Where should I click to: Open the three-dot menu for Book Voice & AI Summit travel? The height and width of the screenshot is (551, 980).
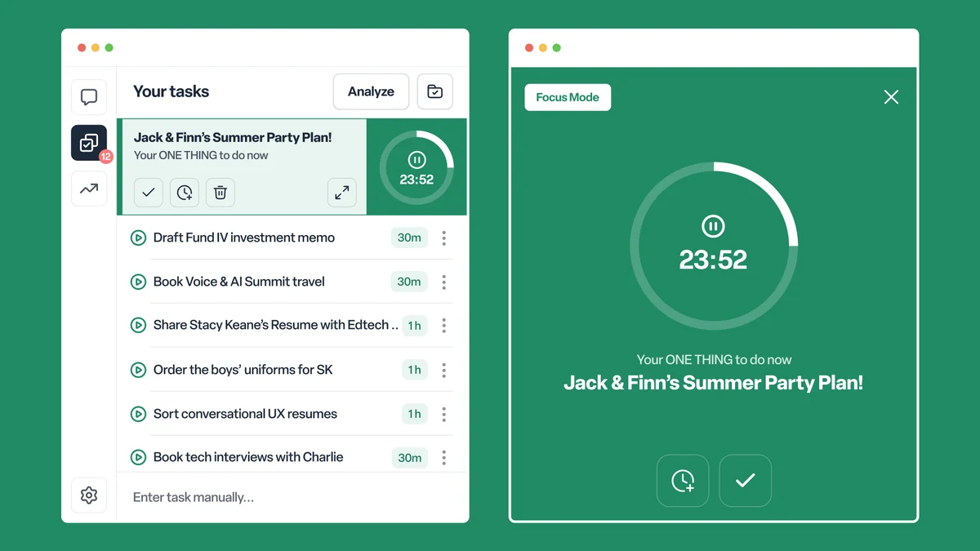443,282
